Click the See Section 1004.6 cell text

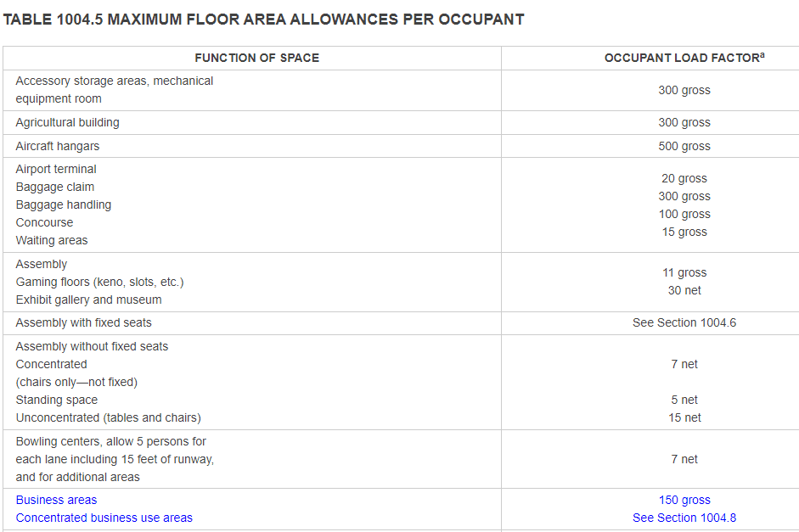coord(684,322)
